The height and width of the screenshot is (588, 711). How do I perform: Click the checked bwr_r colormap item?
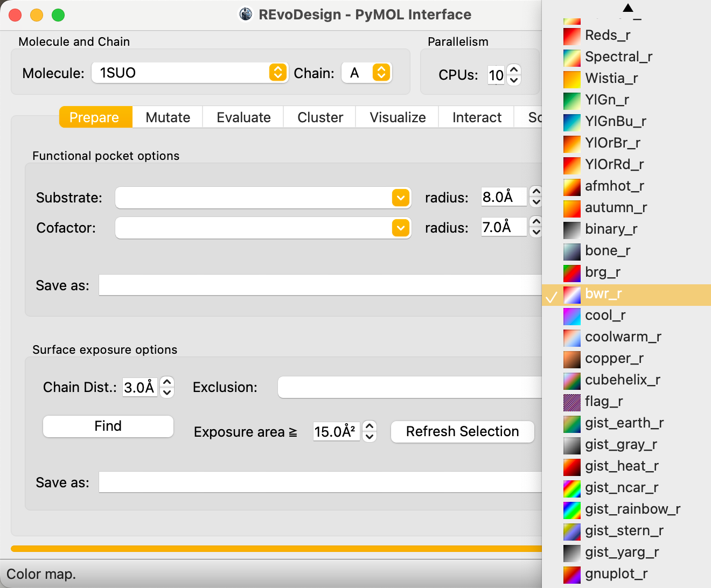626,295
